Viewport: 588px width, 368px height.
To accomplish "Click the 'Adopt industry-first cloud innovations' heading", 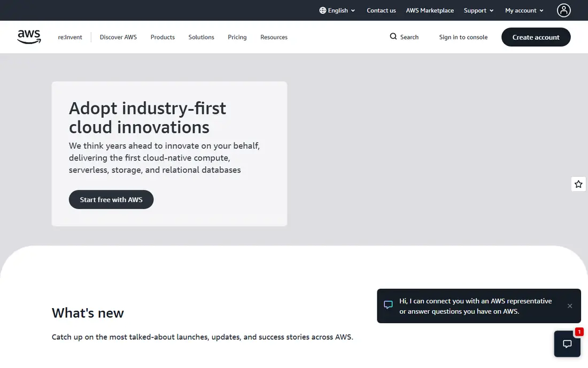I will 148,118.
